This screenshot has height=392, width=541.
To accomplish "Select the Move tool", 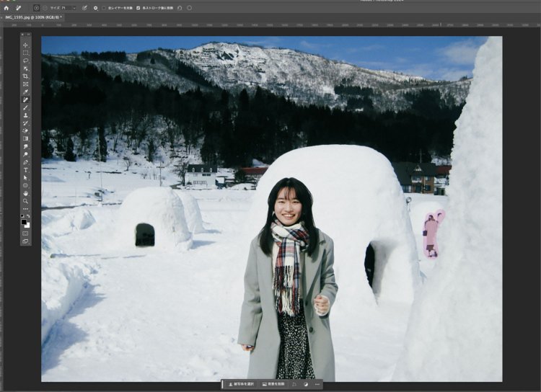I will pos(25,45).
